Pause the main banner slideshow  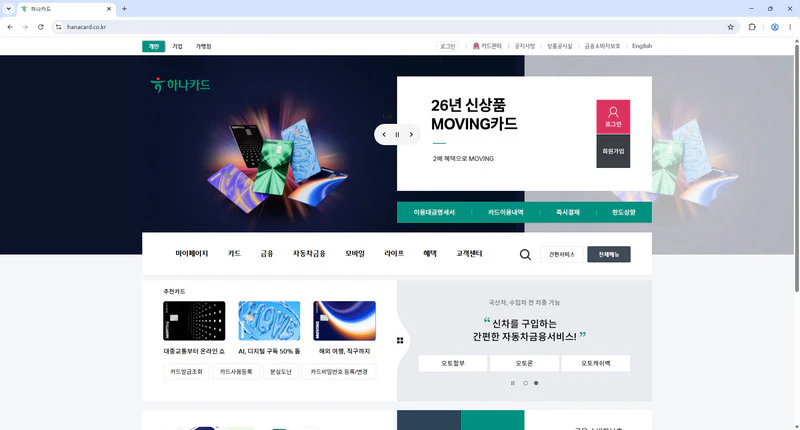[397, 135]
